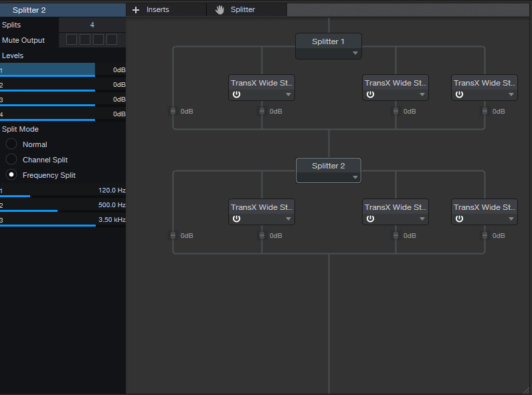Click rightmost branch gain fader of Splitter 1
This screenshot has height=395, width=532.
pos(485,111)
